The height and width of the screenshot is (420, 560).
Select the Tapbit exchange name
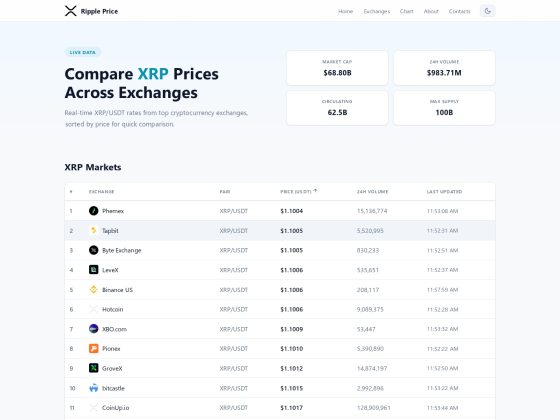click(110, 231)
